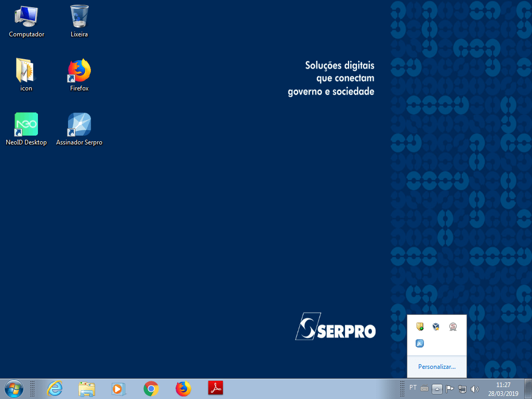The width and height of the screenshot is (532, 399).
Task: Open the Windows Start menu
Action: click(x=14, y=388)
